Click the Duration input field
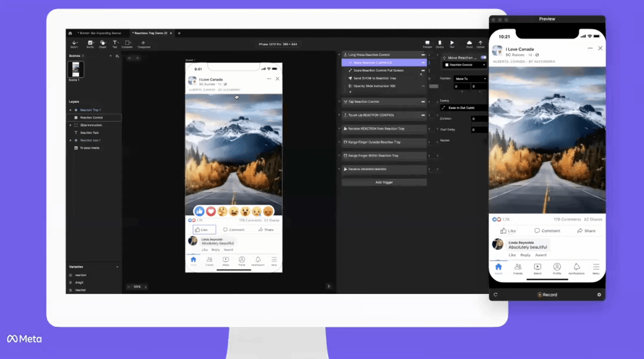 pyautogui.click(x=479, y=119)
